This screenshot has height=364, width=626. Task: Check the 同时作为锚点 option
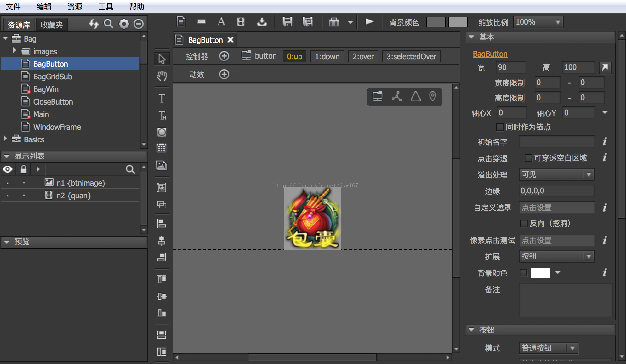[500, 127]
